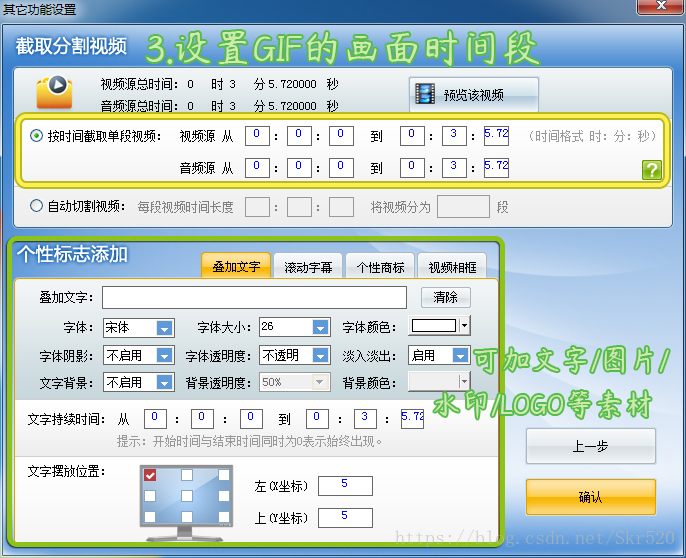Viewport: 686px width, 558px height.
Task: Open the 淡入淡出 fade dropdown
Action: (x=460, y=355)
